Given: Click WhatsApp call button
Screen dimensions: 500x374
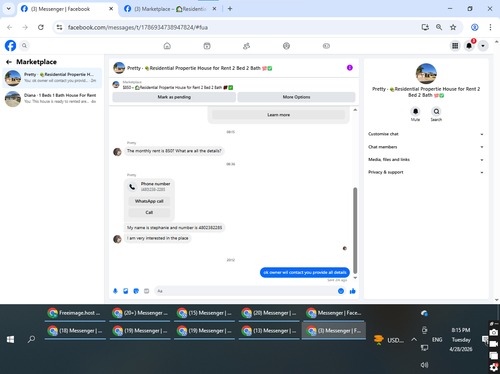Looking at the screenshot, I should tap(149, 201).
